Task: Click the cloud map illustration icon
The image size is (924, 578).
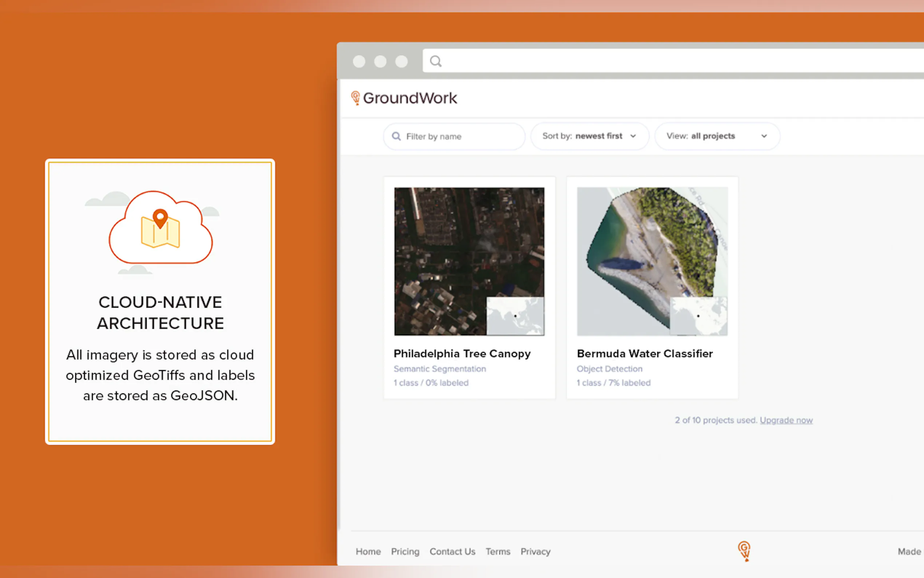Action: coord(160,230)
